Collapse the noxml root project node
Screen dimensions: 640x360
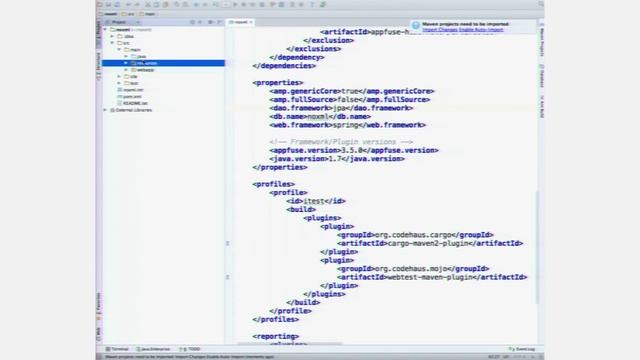coord(105,30)
